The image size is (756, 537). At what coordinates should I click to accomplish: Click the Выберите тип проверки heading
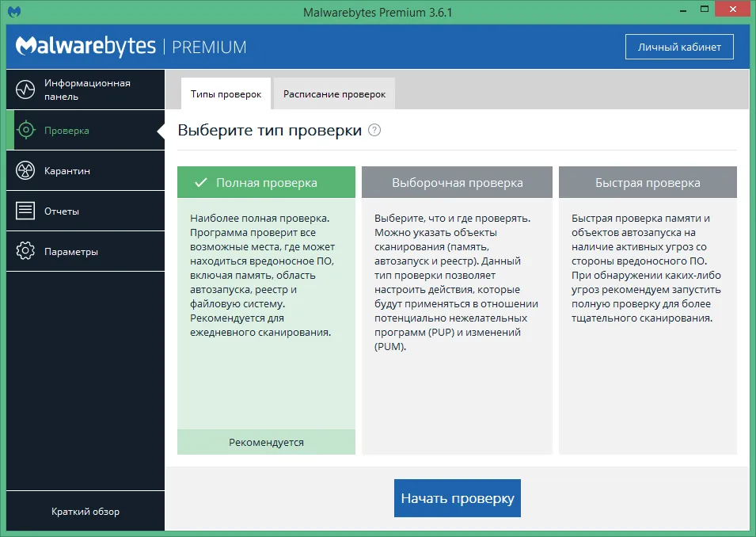click(269, 130)
